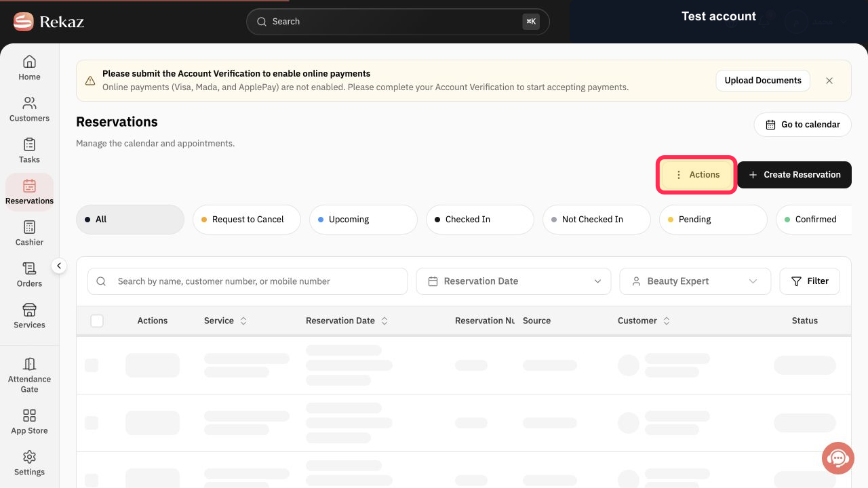The height and width of the screenshot is (488, 868).
Task: Collapse the sidebar with the chevron toggle
Action: tap(59, 266)
